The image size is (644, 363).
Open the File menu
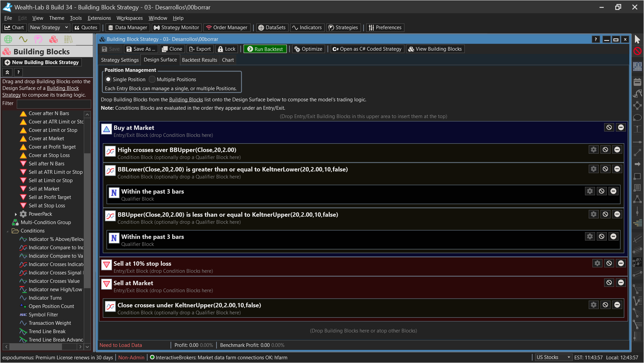(8, 18)
